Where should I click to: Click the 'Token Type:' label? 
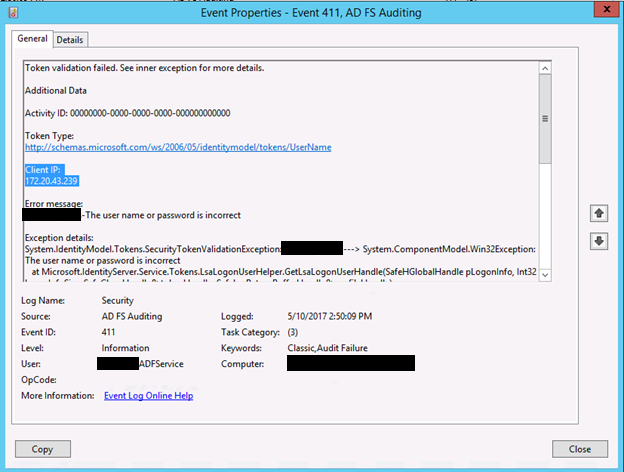tap(49, 136)
